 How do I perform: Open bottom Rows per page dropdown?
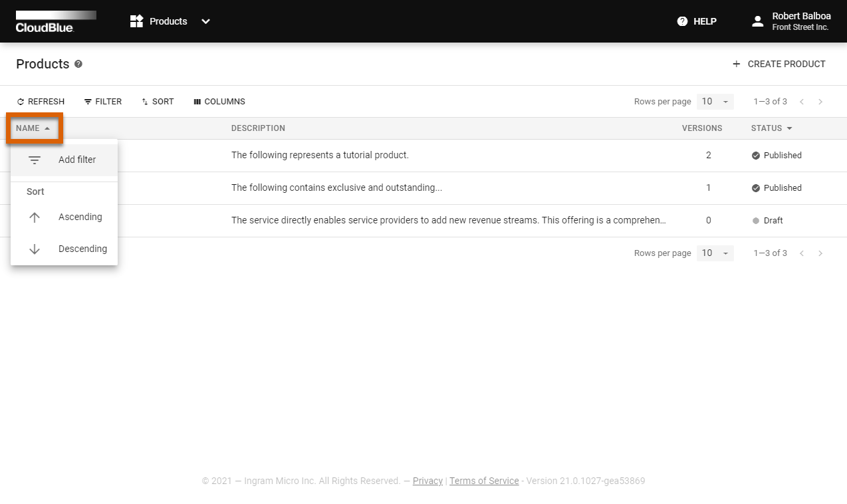coord(715,253)
